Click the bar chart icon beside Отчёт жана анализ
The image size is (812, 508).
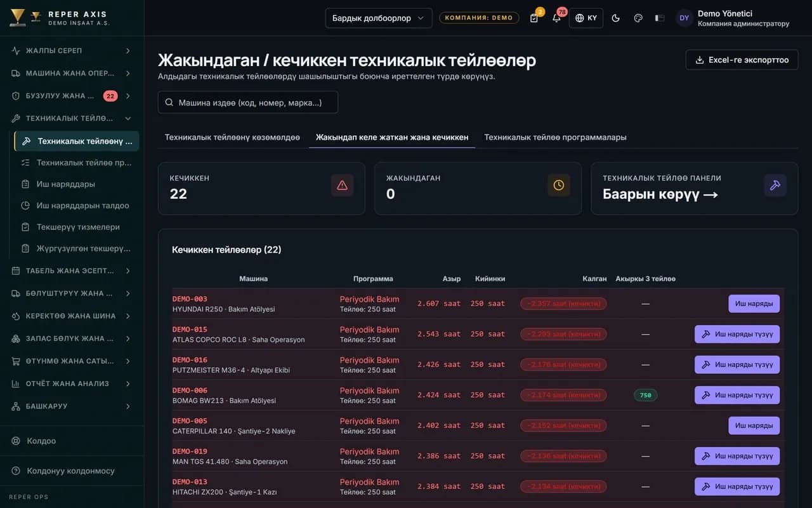pyautogui.click(x=16, y=384)
